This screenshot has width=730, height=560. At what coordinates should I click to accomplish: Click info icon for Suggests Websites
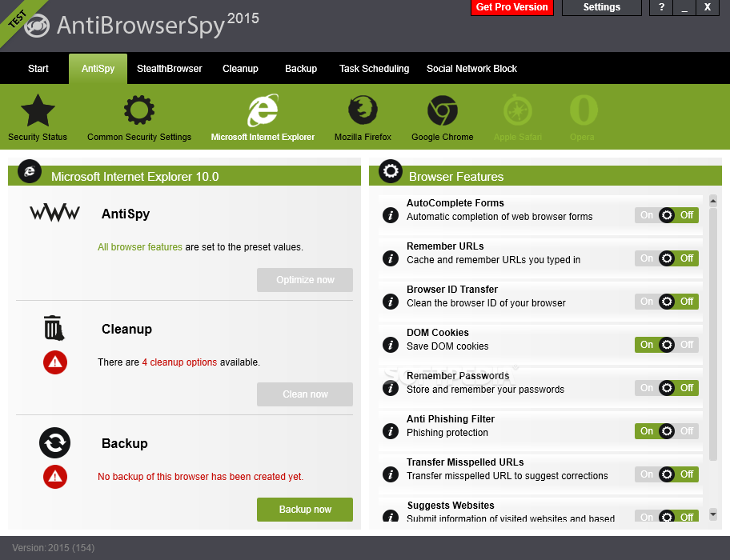[390, 516]
